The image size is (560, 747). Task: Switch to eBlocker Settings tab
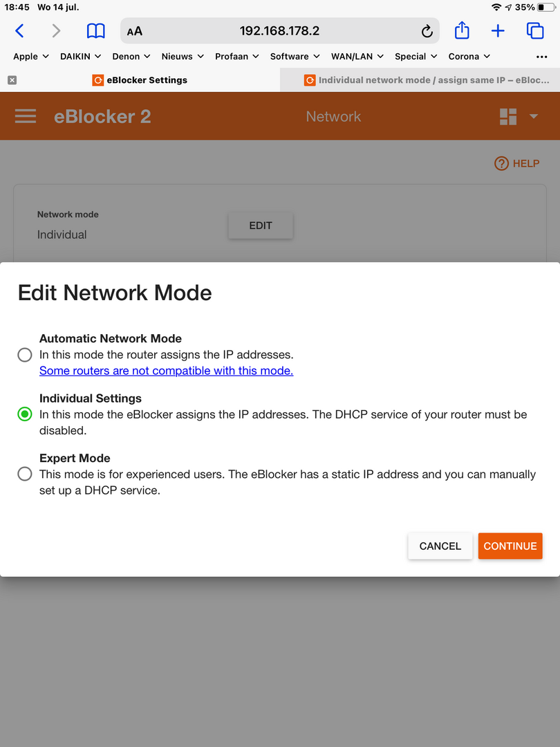click(x=140, y=80)
